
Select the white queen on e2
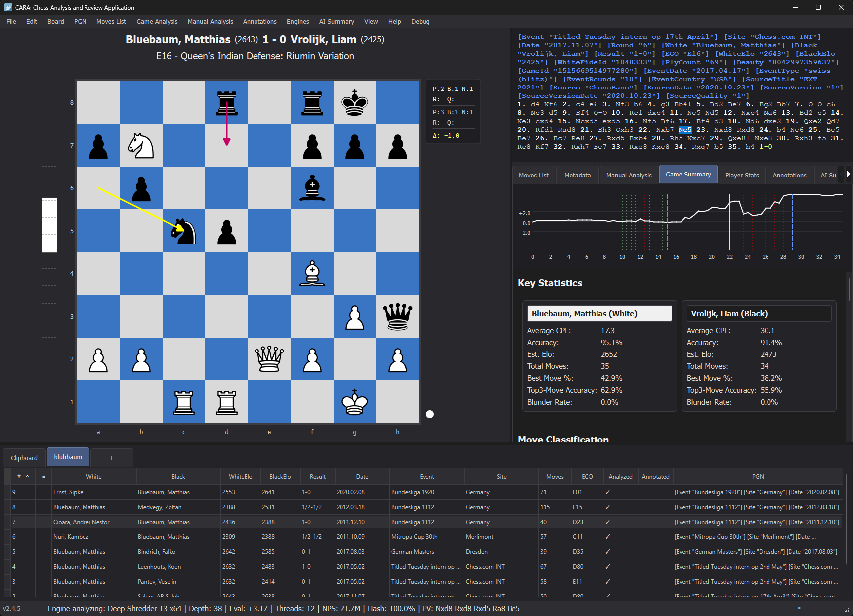point(269,359)
